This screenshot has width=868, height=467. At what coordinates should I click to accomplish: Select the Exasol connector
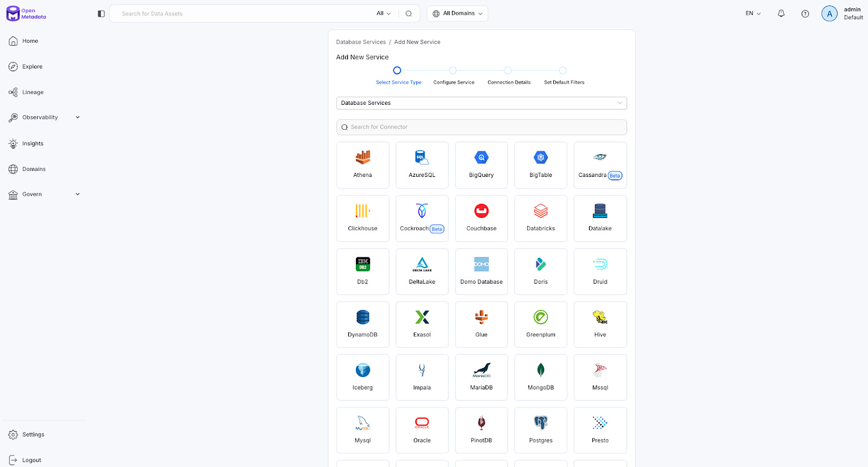pyautogui.click(x=422, y=325)
